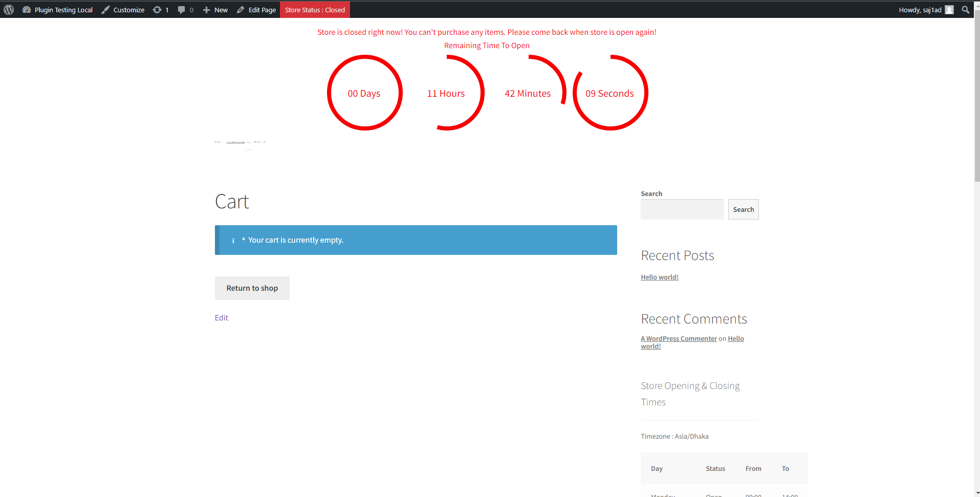Screen dimensions: 980x497
Task: Click the 11 Hours countdown circle
Action: (446, 93)
